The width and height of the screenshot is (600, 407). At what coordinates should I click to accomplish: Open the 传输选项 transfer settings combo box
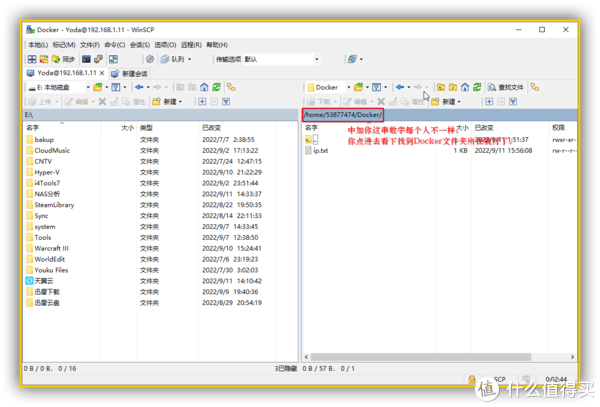coord(281,59)
